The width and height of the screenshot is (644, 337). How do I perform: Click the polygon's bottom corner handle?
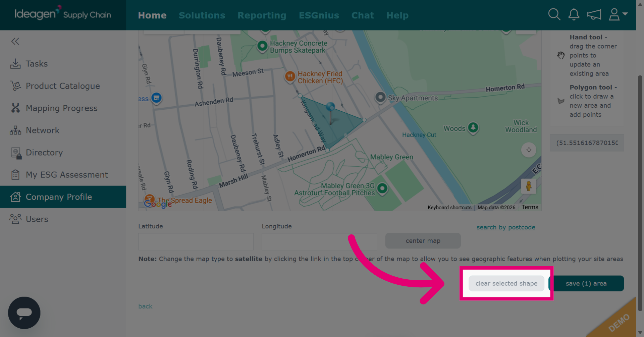tap(327, 150)
